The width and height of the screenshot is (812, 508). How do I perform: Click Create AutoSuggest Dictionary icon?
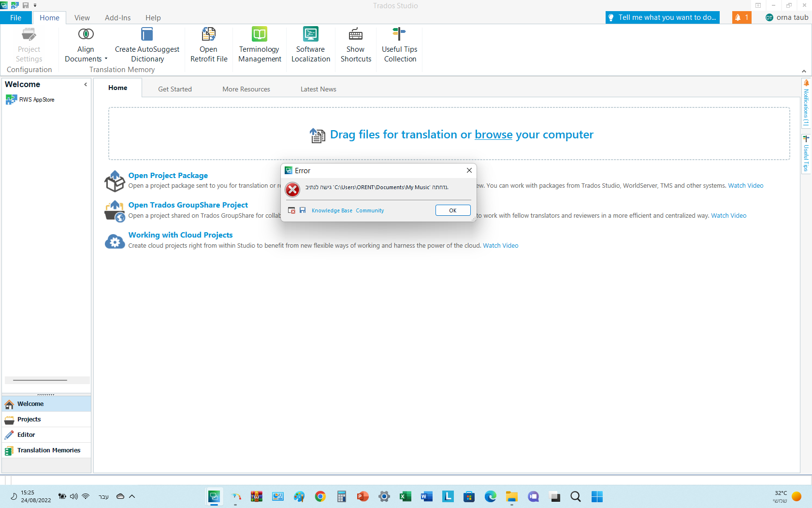(147, 34)
